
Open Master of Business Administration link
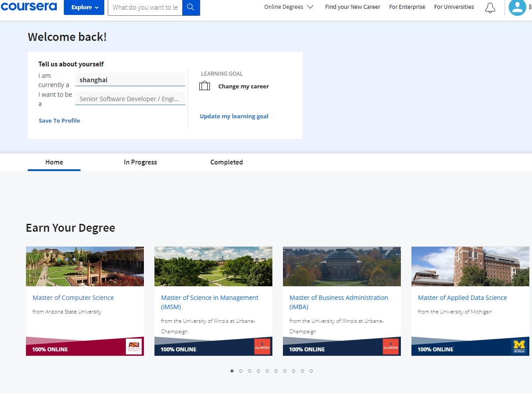(x=339, y=302)
